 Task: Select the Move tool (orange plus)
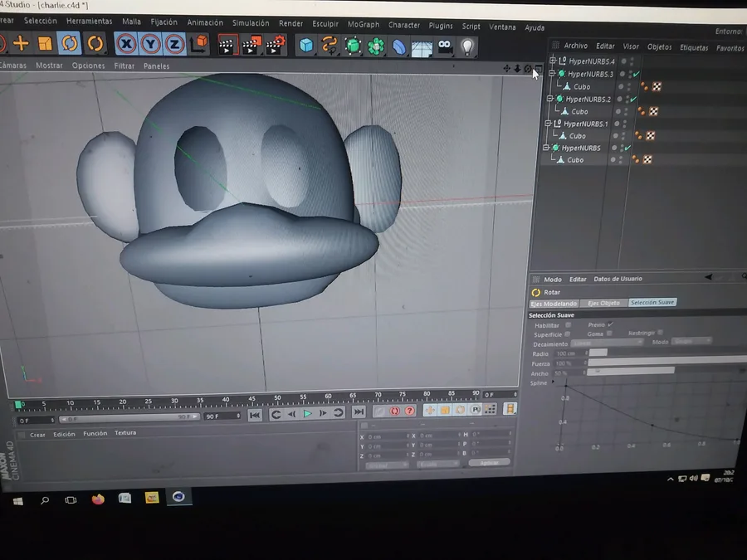tap(21, 43)
